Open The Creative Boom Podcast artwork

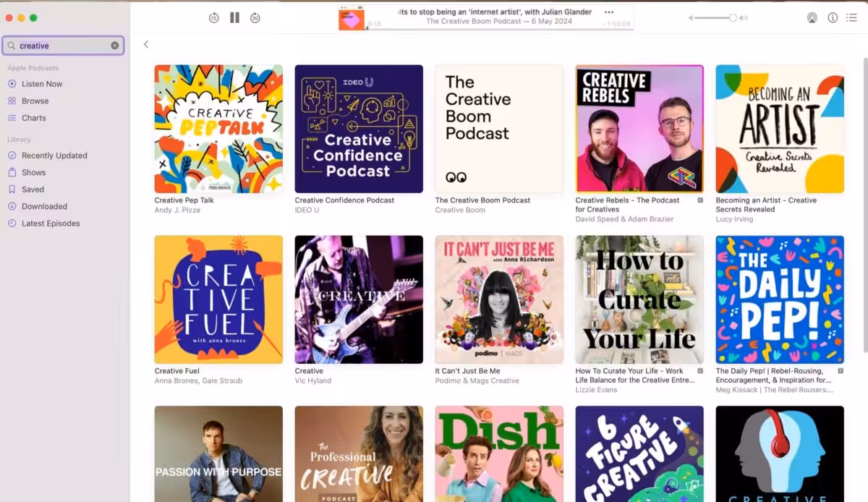(499, 129)
